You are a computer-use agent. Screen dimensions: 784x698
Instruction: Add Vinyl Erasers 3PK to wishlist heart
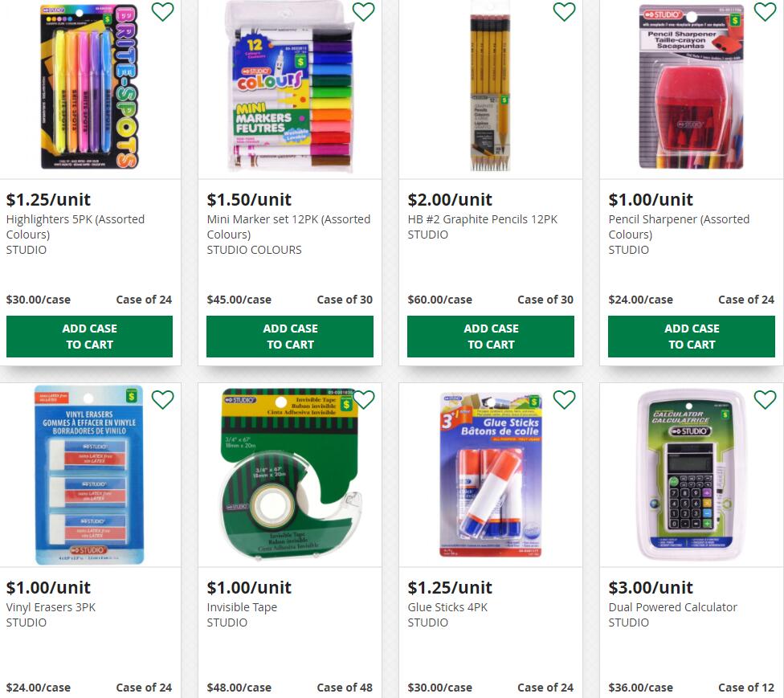162,399
